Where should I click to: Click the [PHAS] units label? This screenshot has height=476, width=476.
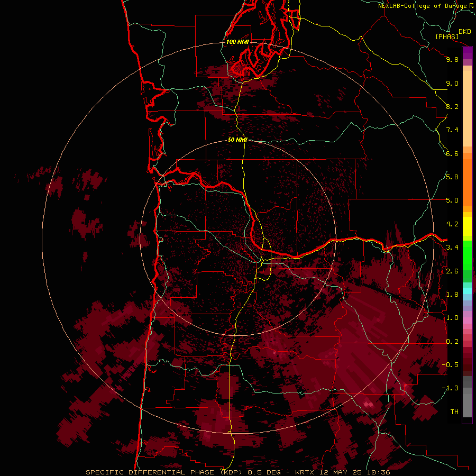(447, 36)
